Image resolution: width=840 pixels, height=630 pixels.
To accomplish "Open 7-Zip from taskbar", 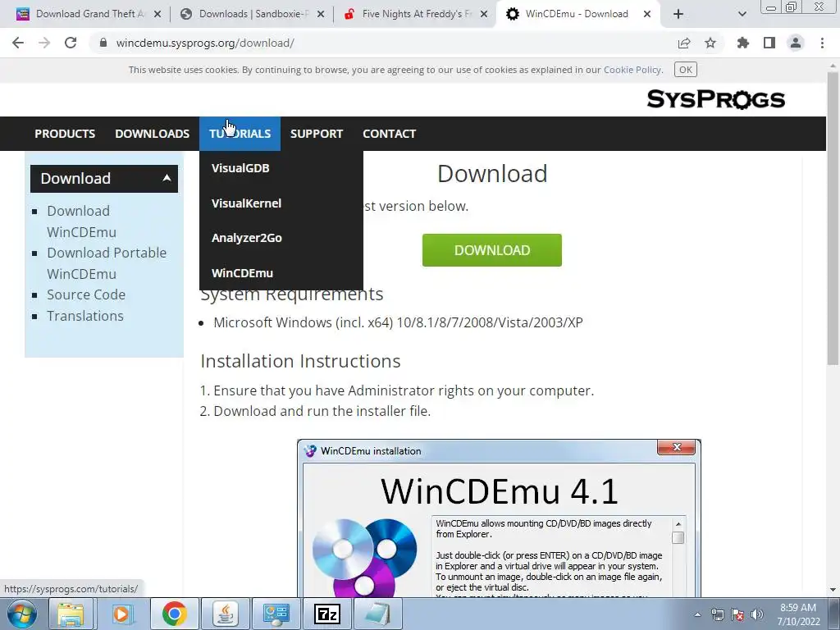I will point(327,614).
